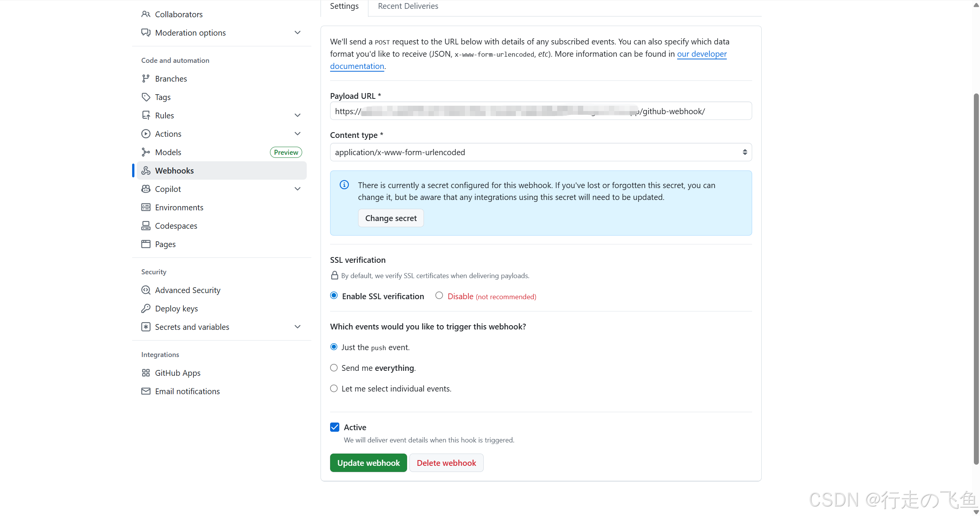The height and width of the screenshot is (516, 980).
Task: Click the Deploy keys key icon
Action: (x=146, y=308)
